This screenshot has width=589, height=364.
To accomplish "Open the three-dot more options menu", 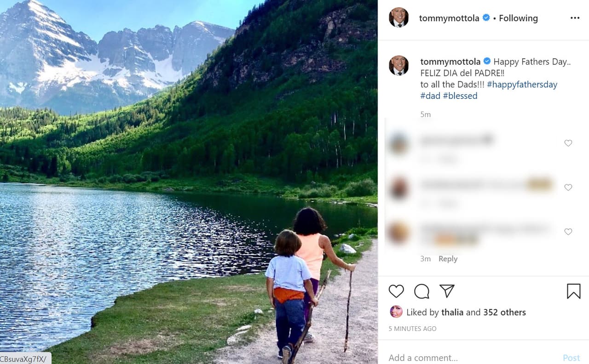I will tap(575, 18).
